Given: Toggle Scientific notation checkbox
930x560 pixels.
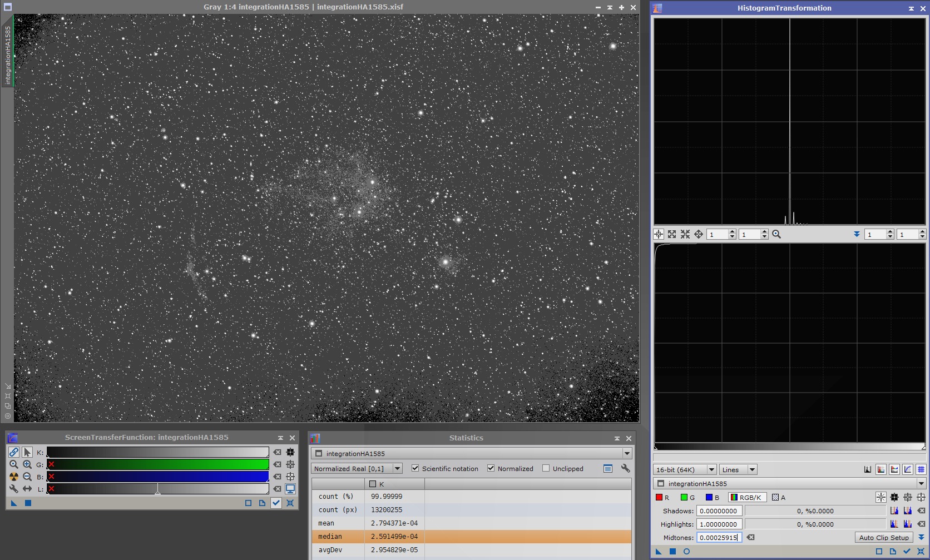Looking at the screenshot, I should pos(415,468).
